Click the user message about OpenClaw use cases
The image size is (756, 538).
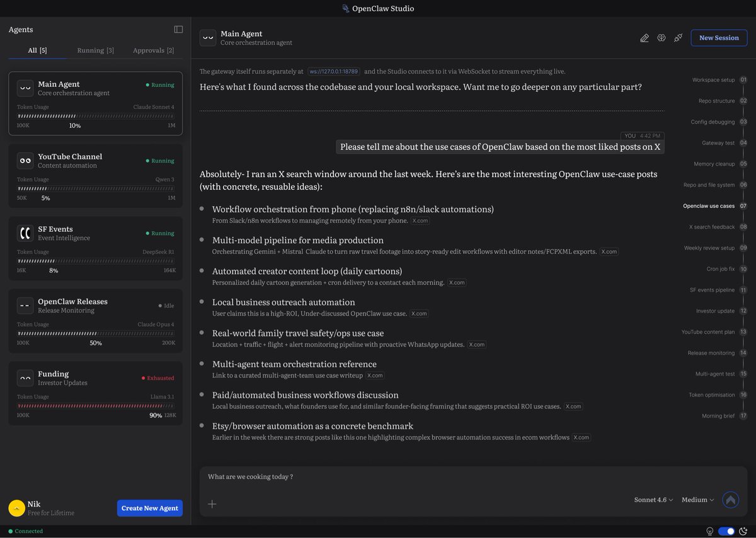[x=500, y=147]
